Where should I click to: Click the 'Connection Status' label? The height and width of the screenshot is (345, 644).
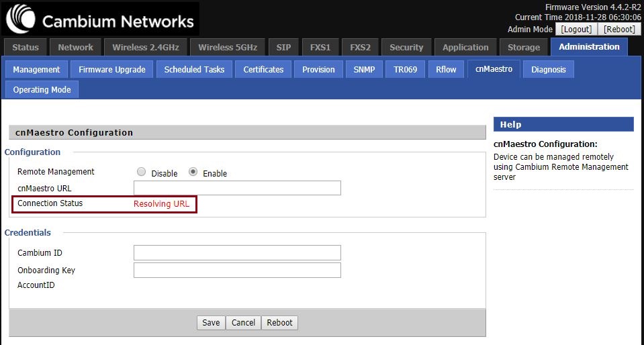pyautogui.click(x=50, y=203)
